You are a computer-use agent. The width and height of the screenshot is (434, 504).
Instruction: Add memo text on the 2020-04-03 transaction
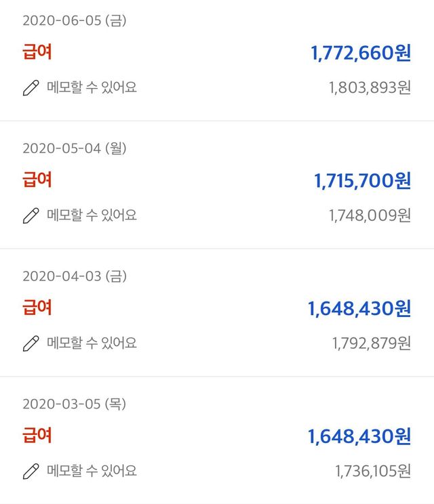pyautogui.click(x=92, y=343)
